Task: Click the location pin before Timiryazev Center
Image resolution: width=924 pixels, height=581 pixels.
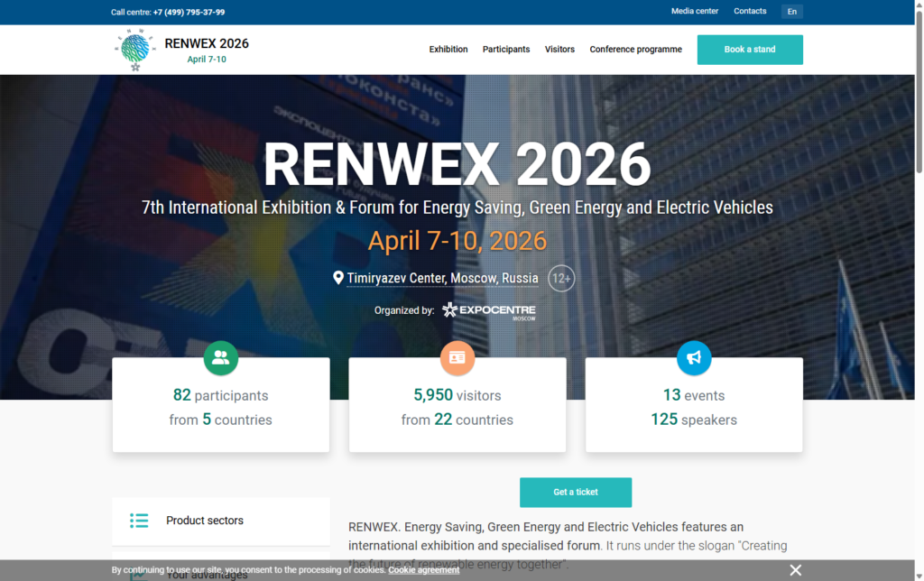Action: pyautogui.click(x=339, y=278)
